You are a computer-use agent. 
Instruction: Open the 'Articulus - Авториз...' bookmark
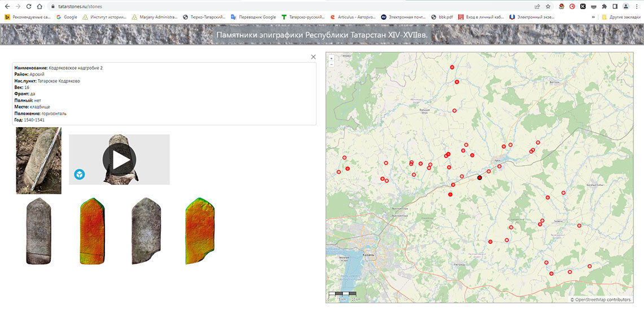coord(353,18)
